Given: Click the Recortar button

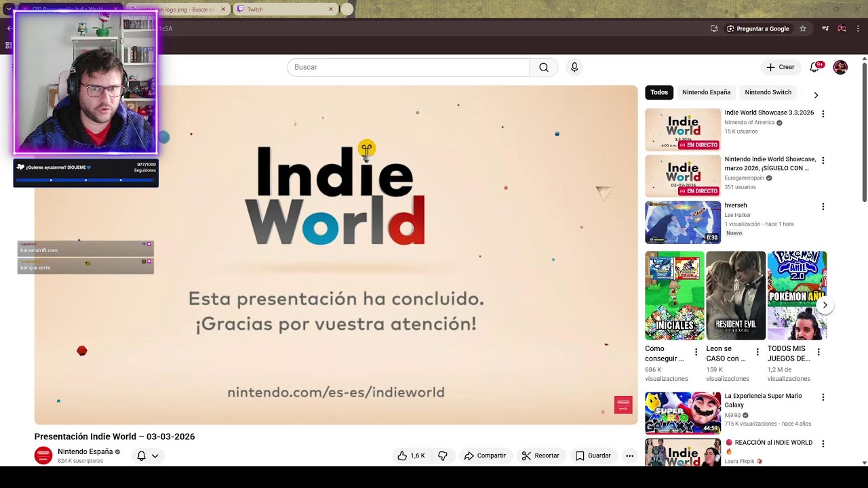Looking at the screenshot, I should pos(540,455).
